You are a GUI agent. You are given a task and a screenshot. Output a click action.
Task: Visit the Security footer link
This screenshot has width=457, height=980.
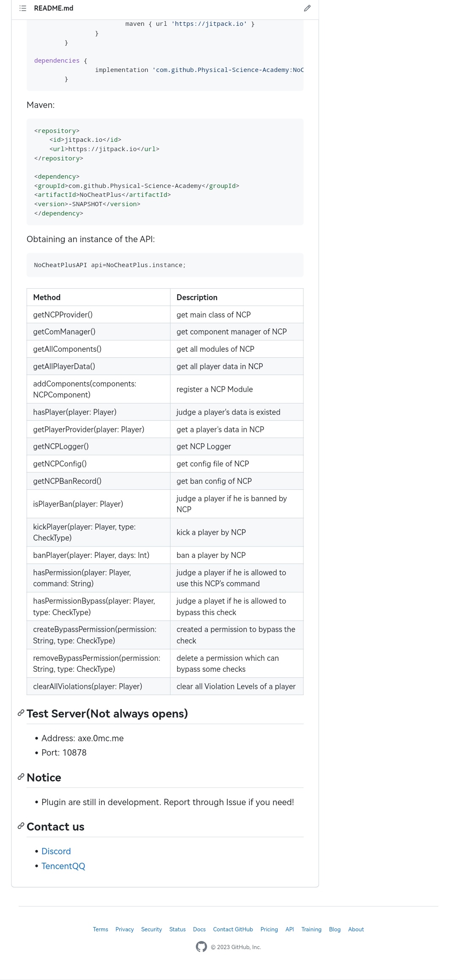tap(151, 929)
